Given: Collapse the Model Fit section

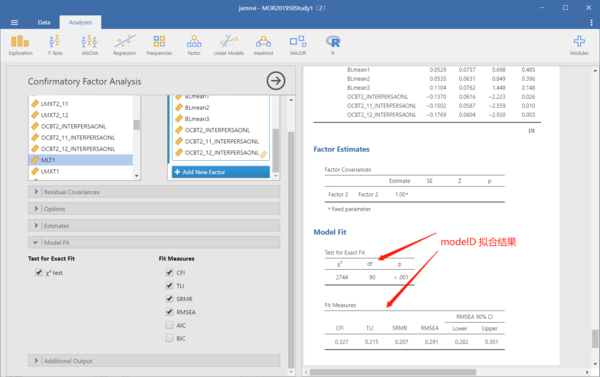Looking at the screenshot, I should point(154,242).
